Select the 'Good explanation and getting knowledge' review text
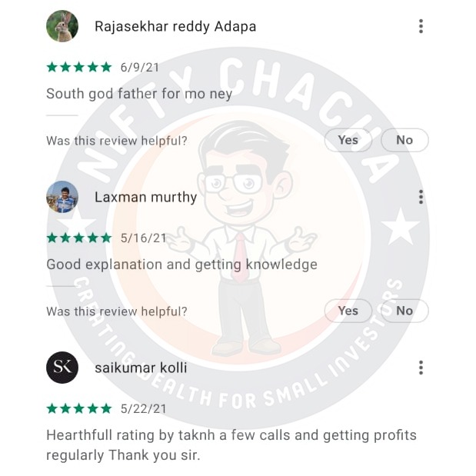 tap(181, 265)
